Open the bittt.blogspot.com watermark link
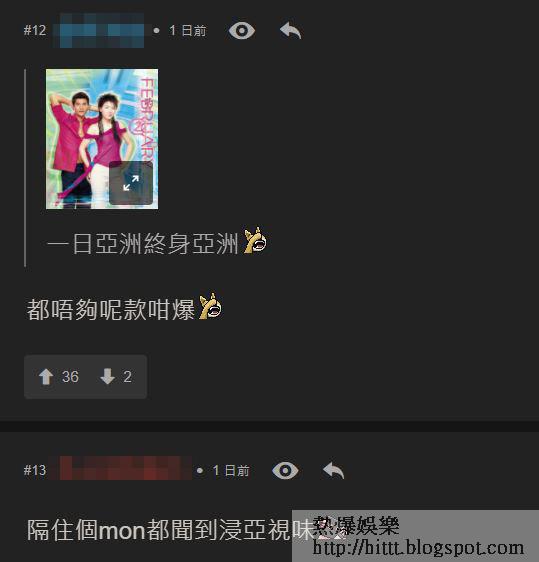 [418, 548]
